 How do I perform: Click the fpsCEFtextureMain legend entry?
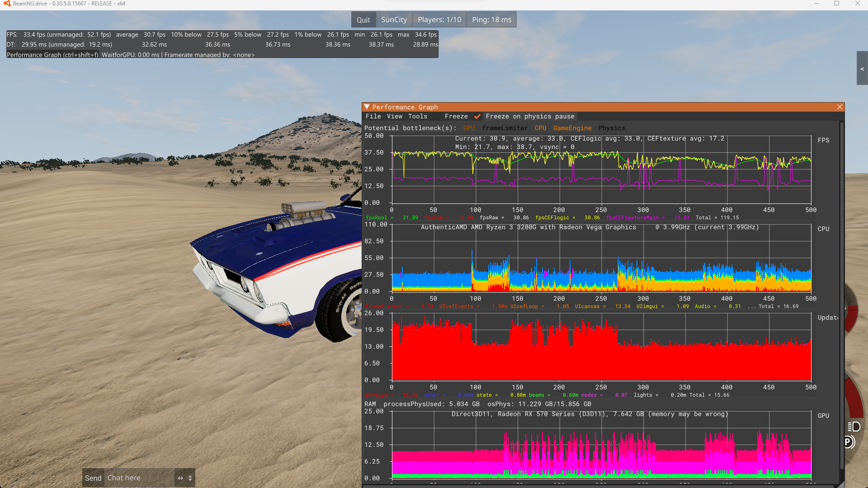coord(647,218)
